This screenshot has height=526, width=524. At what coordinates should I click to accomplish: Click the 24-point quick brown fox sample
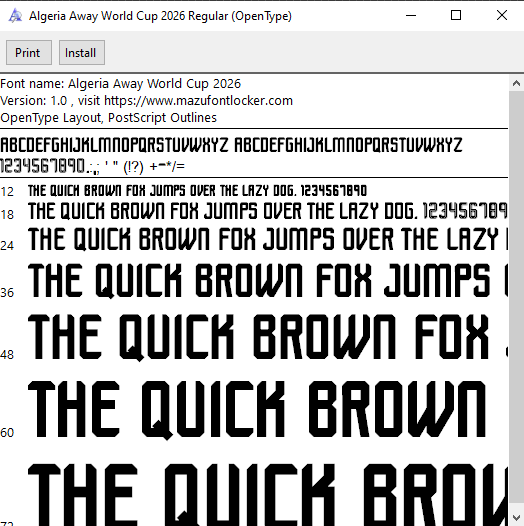click(x=268, y=239)
